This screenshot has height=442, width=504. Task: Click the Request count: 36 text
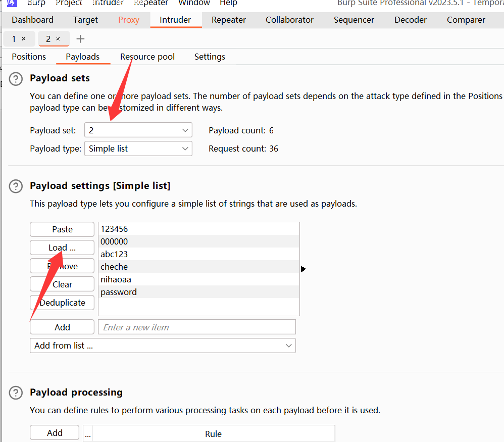[x=243, y=149]
